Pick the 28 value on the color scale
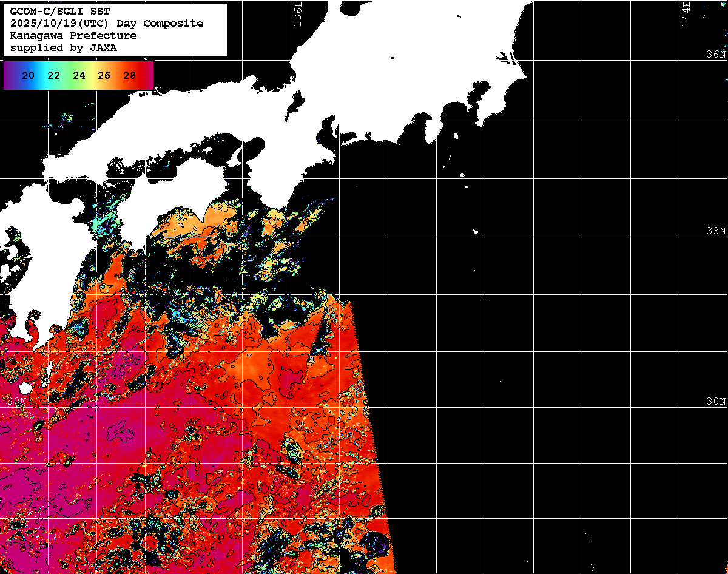This screenshot has height=574, width=728. pos(129,76)
